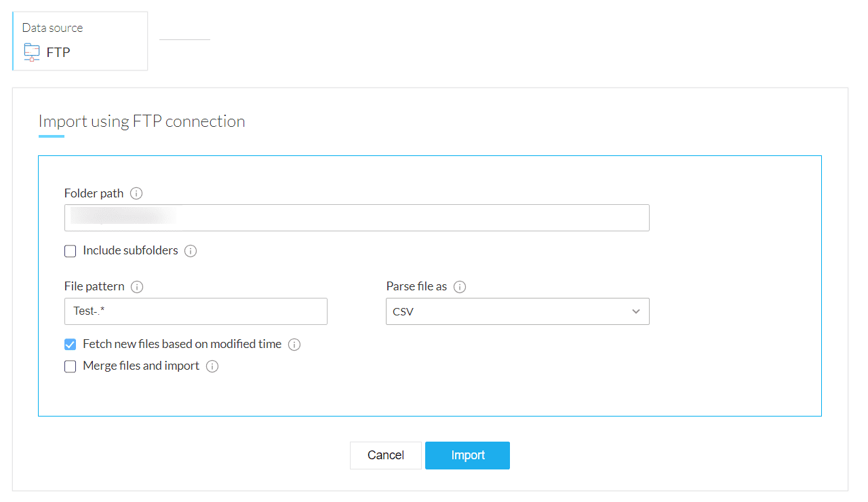868x502 pixels.
Task: Click info icon beside Merge files and import
Action: tap(212, 366)
